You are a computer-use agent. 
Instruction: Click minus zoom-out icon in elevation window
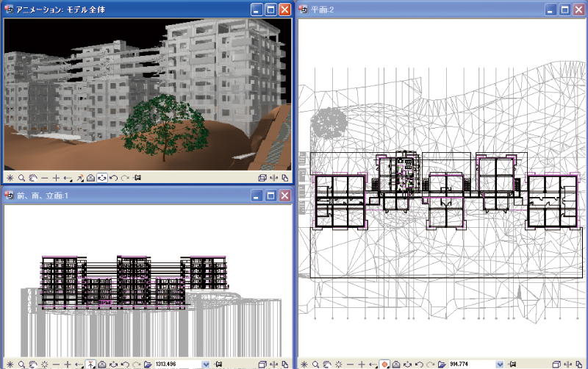57,364
